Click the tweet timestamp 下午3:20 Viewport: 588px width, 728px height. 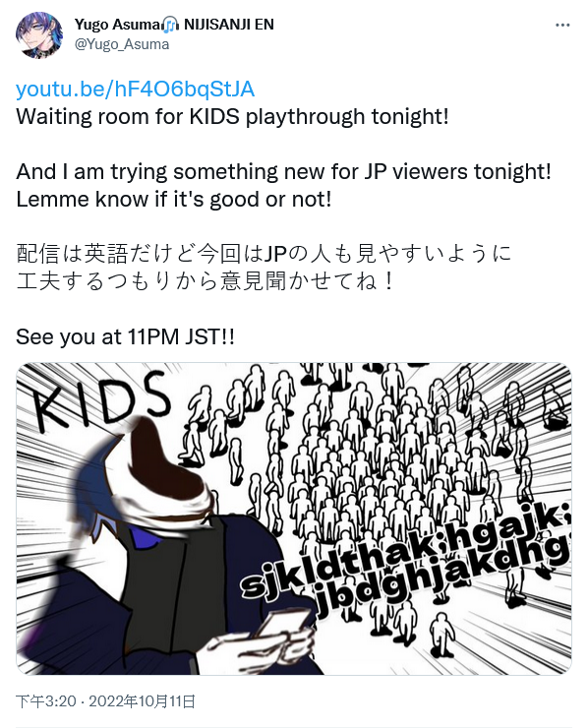point(46,700)
